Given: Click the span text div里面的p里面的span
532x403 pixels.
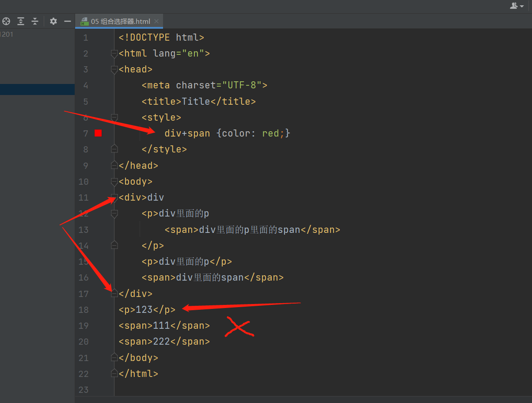Looking at the screenshot, I should point(250,230).
